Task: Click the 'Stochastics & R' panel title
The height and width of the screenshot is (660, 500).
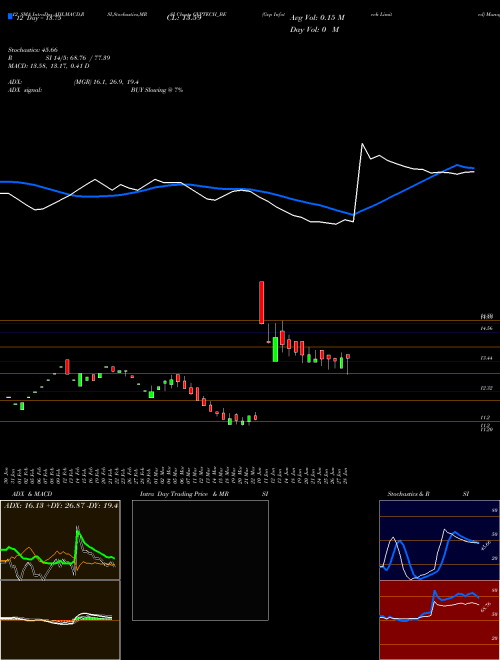Action: (408, 494)
